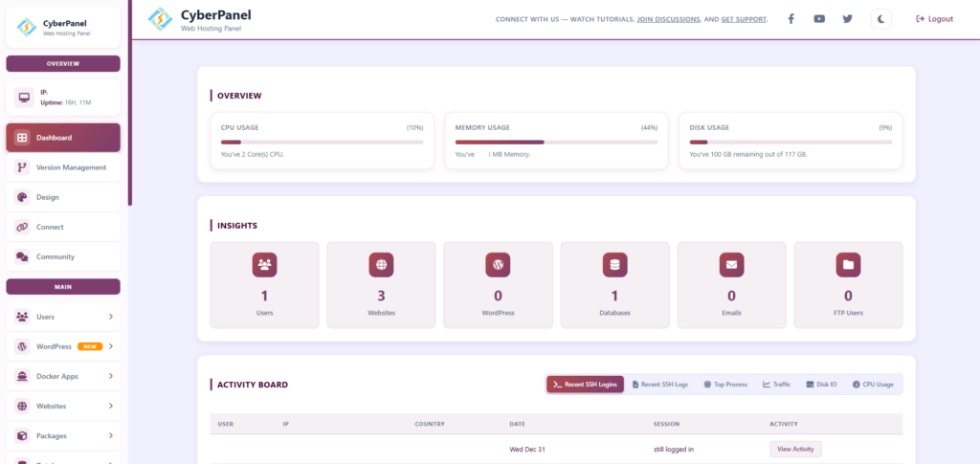Viewport: 980px width, 464px height.
Task: Click the Websites globe icon in Insights
Action: click(x=381, y=265)
